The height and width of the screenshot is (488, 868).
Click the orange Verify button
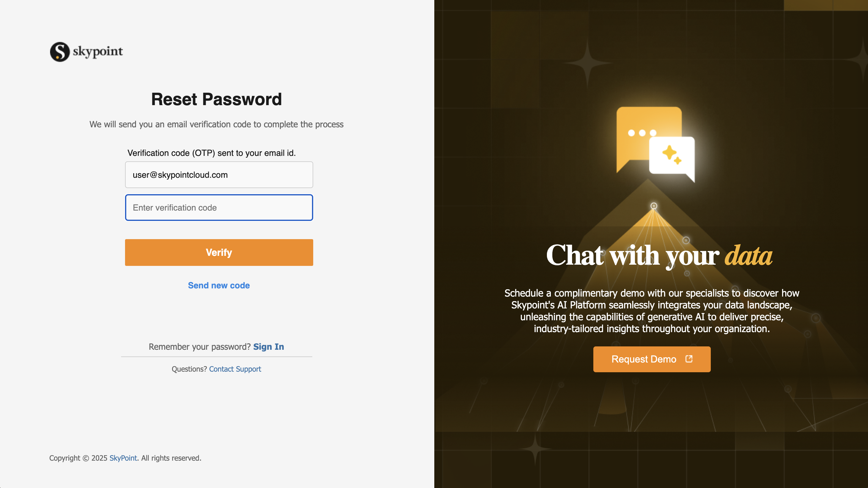(219, 252)
